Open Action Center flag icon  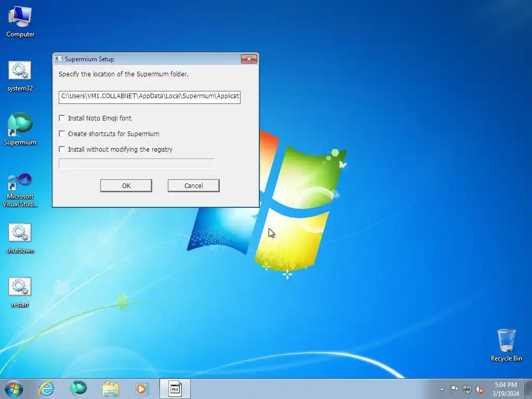(454, 389)
